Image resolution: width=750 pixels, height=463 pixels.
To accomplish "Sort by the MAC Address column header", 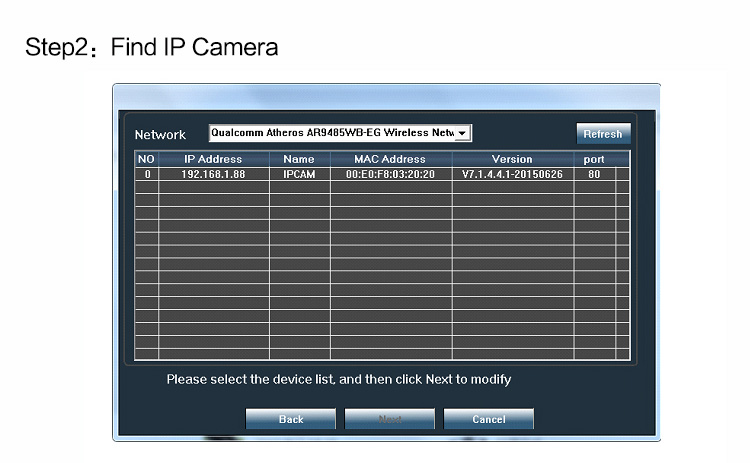I will (x=390, y=159).
